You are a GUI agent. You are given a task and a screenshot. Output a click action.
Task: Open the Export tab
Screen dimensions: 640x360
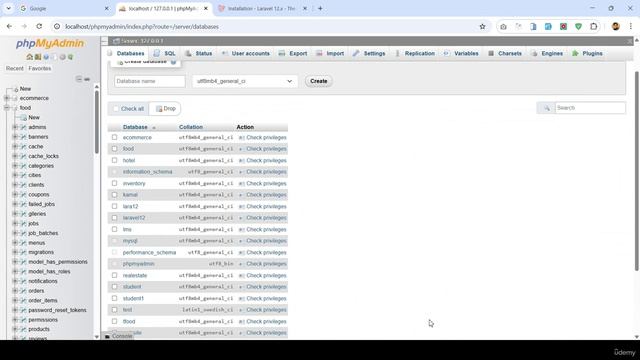[293, 53]
